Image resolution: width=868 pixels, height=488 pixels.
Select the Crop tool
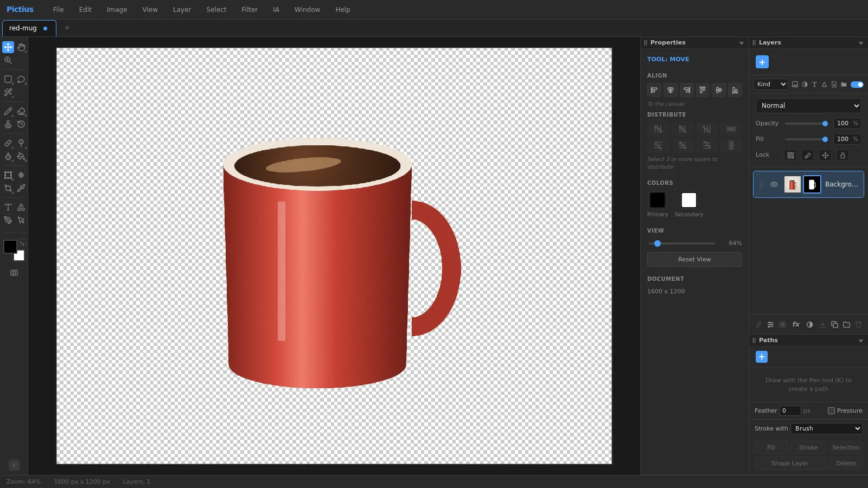(8, 188)
